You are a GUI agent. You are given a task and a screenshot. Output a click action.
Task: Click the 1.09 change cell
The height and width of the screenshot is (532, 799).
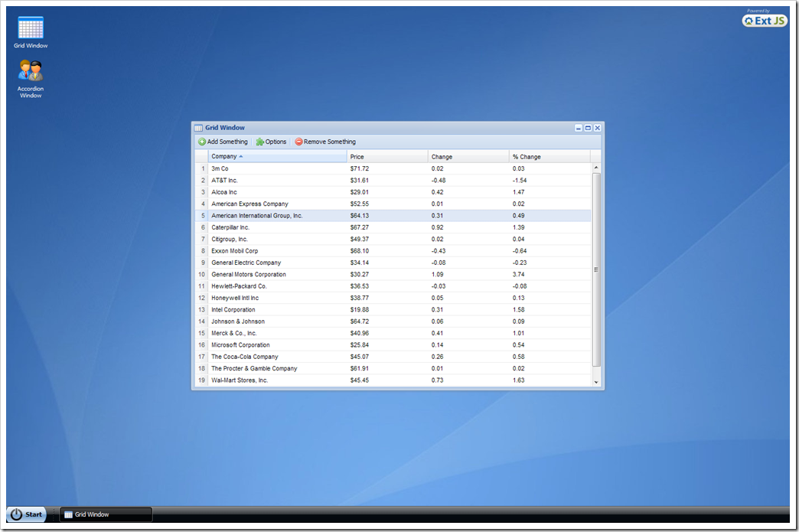pyautogui.click(x=469, y=274)
